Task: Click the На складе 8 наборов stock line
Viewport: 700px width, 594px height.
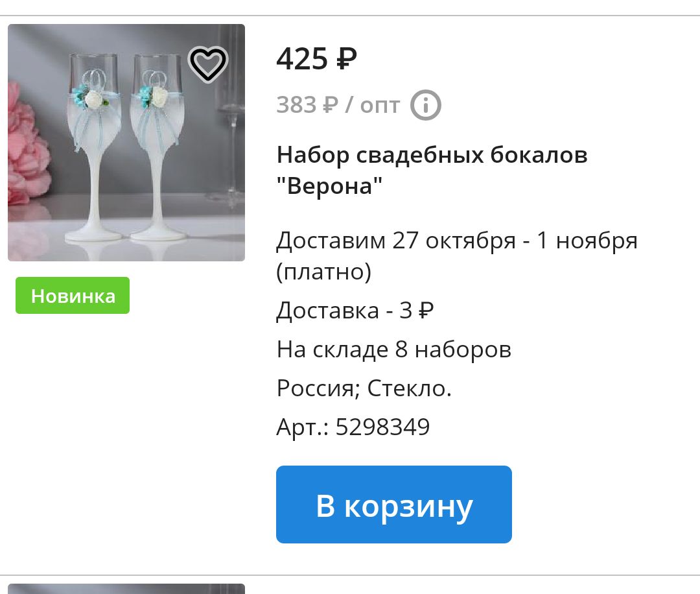Action: click(x=394, y=350)
